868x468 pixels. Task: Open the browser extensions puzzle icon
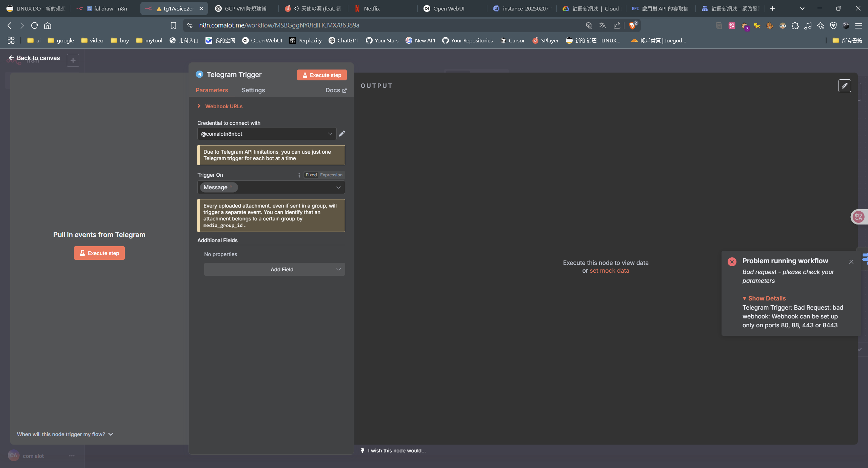pos(795,26)
